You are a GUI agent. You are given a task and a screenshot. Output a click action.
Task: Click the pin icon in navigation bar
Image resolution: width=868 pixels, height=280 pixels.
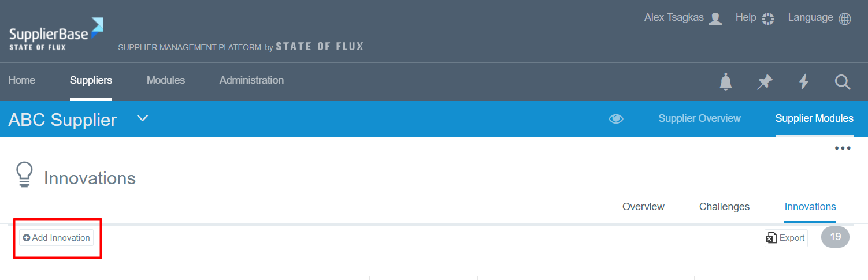[x=765, y=82]
